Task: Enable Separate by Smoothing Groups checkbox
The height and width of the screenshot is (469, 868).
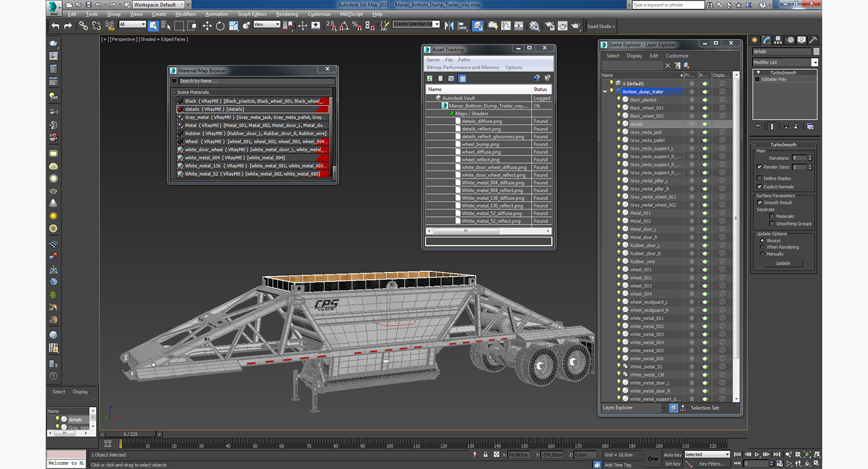Action: [772, 223]
